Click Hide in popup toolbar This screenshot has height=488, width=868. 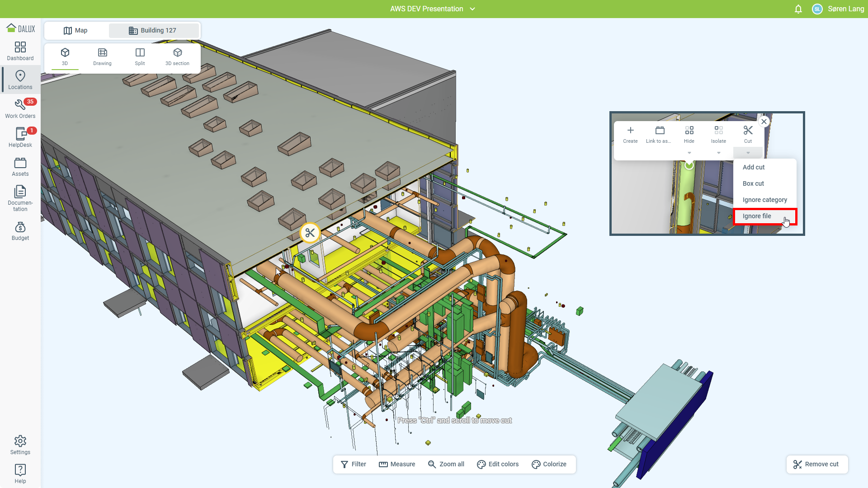pyautogui.click(x=689, y=135)
